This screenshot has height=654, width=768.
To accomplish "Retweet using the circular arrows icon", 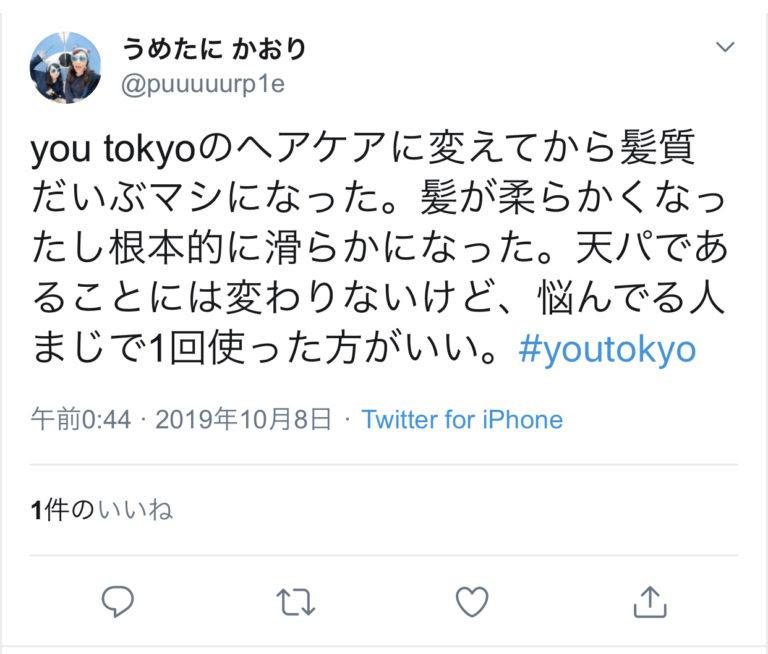I will click(295, 602).
